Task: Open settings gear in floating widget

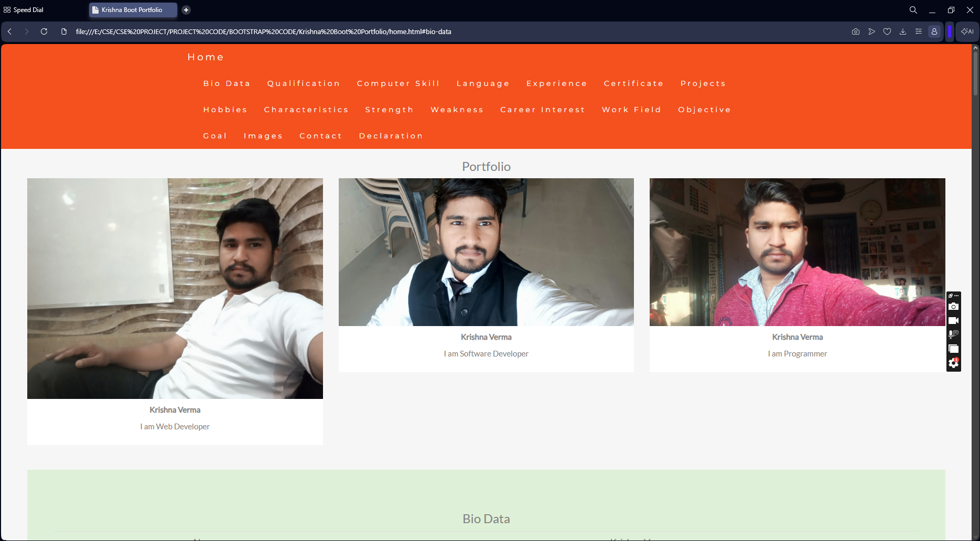Action: click(954, 363)
